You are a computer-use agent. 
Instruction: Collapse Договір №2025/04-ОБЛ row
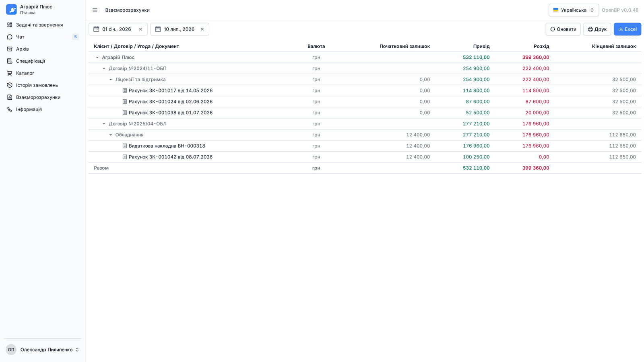point(104,124)
